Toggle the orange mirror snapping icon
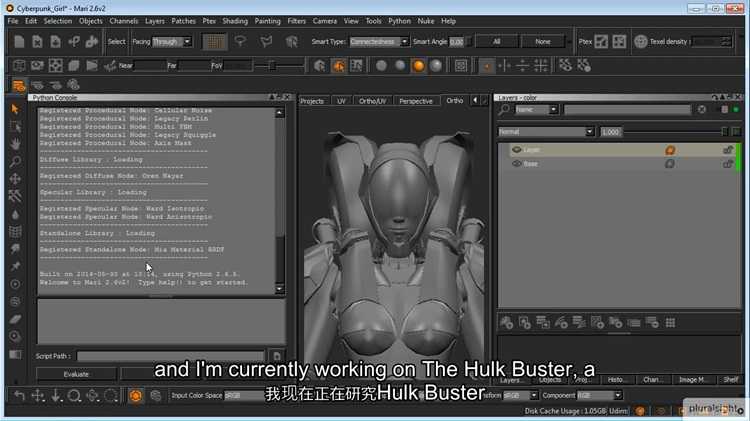Image resolution: width=750 pixels, height=421 pixels. point(486,66)
